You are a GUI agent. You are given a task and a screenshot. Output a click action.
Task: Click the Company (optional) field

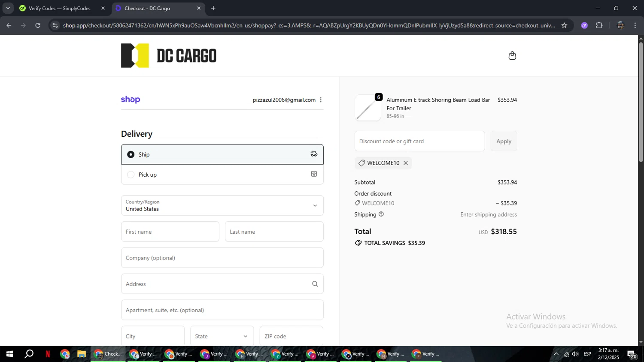222,258
